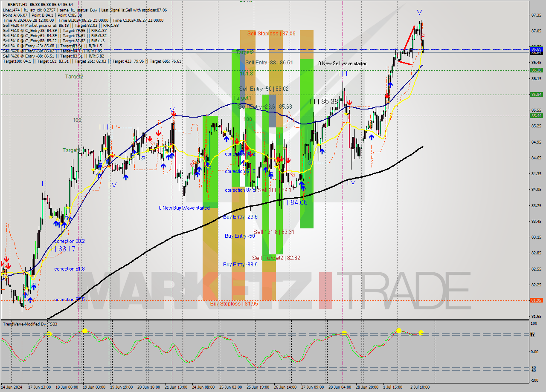Click the '26 Jun 14:00' time label
Screen dimensions: 546x392
pyautogui.click(x=285, y=387)
